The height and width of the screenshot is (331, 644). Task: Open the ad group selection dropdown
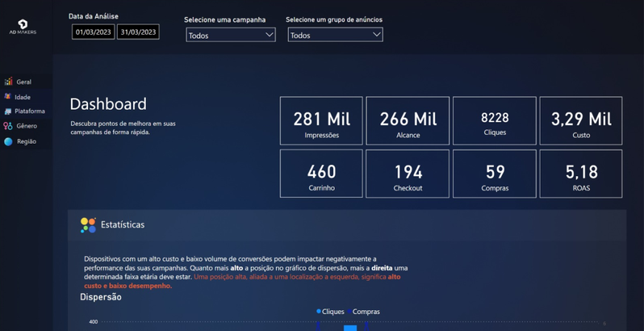334,35
